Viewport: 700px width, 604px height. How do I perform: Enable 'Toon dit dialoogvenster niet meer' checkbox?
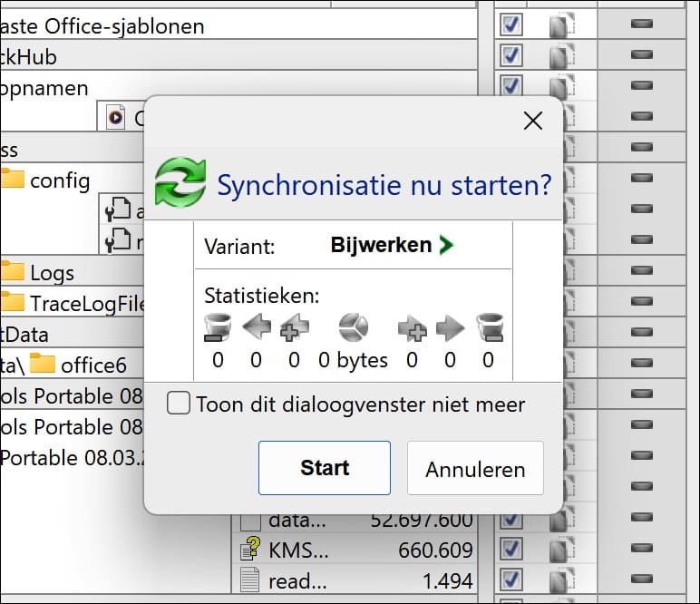click(178, 403)
